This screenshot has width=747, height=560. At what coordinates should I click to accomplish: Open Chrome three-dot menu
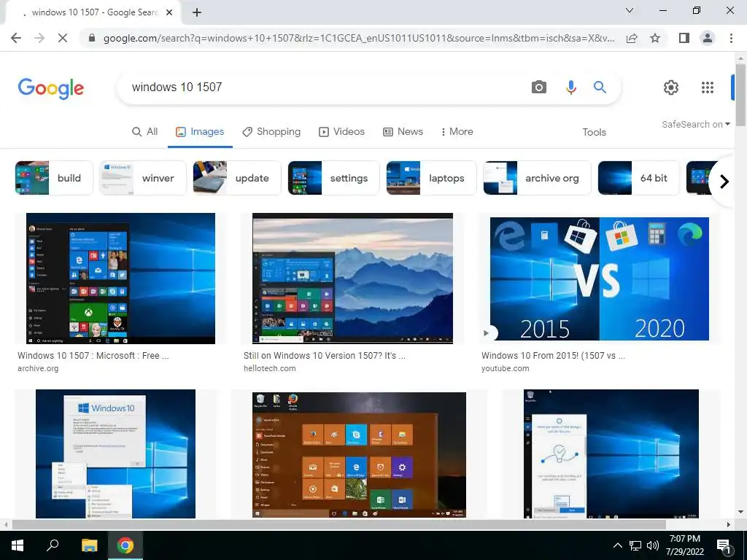pos(731,38)
